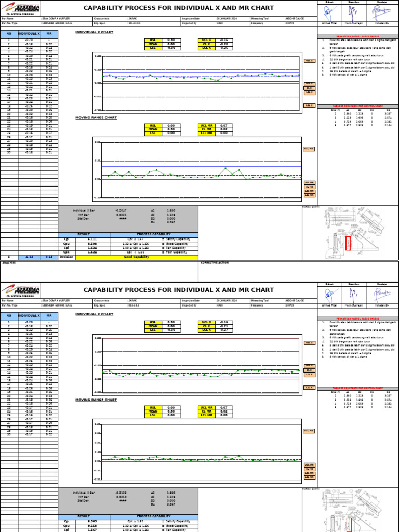399x532 pixels.
Task: Click the sum cell showing -6.14
Action: [29, 257]
